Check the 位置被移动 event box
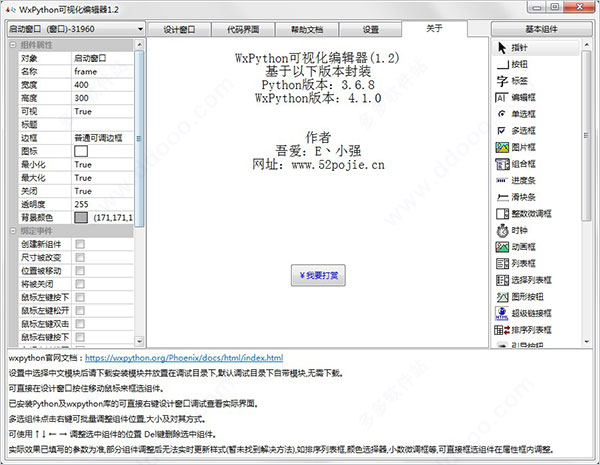 point(80,271)
